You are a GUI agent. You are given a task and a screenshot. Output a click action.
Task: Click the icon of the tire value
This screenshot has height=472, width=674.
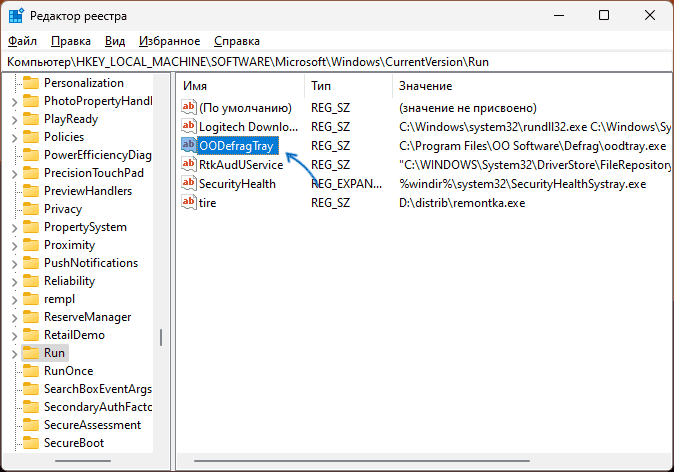(188, 203)
